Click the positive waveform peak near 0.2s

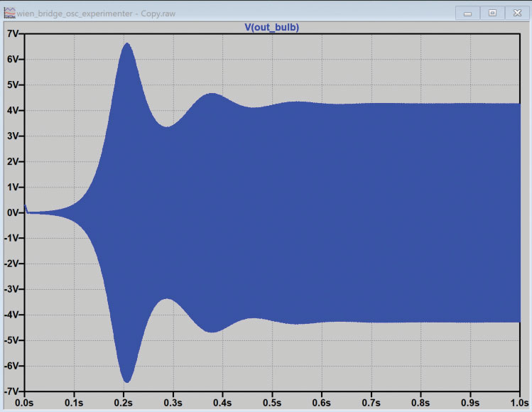tap(127, 44)
